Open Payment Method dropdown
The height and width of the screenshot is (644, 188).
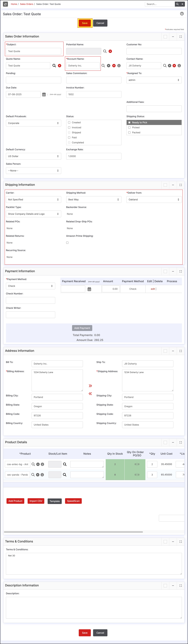[30, 286]
